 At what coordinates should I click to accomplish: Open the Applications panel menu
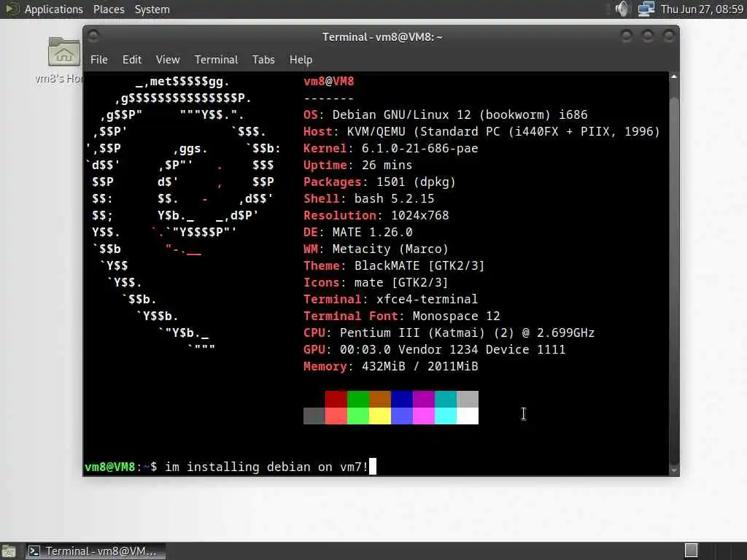click(53, 9)
